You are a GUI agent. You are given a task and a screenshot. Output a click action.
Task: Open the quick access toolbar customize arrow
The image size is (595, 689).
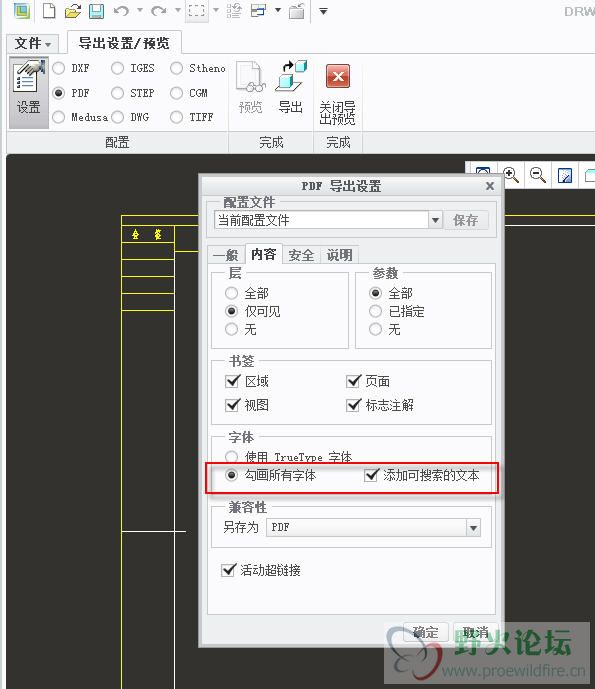click(323, 11)
